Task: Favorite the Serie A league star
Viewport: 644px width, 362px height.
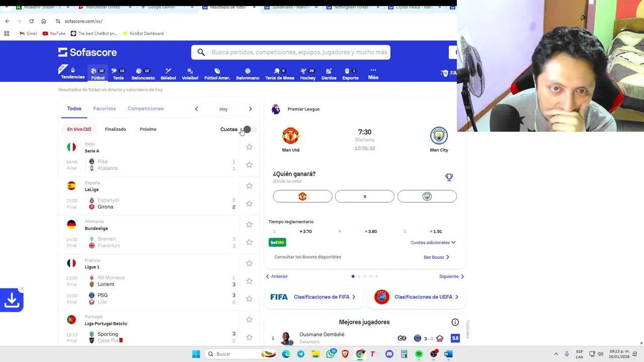Action: (249, 147)
